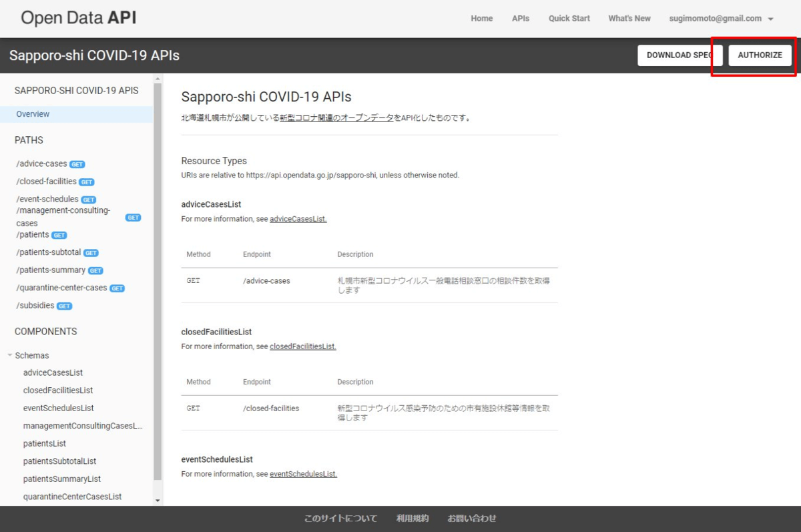Click GET badge next to /closed-facilities
The image size is (801, 532).
click(x=87, y=182)
